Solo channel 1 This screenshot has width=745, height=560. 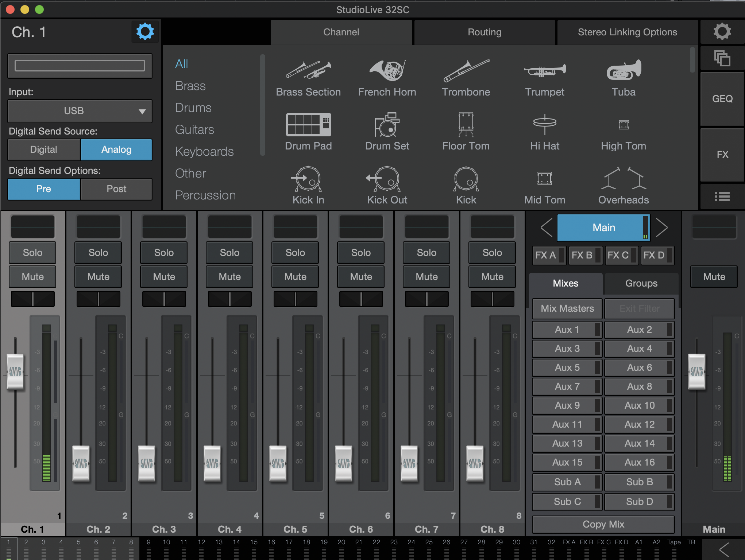[x=32, y=253]
